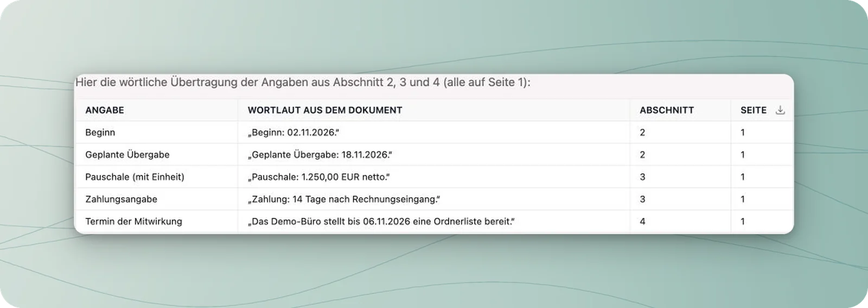868x308 pixels.
Task: Click the "Pauschale (mit Einheit)" cell
Action: point(135,177)
